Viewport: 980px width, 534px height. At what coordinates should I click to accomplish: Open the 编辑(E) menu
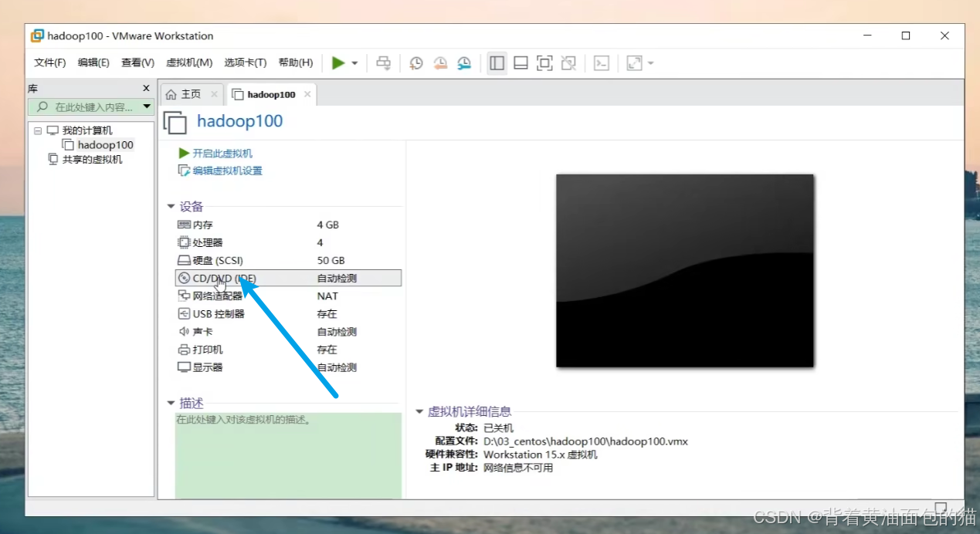(x=93, y=63)
